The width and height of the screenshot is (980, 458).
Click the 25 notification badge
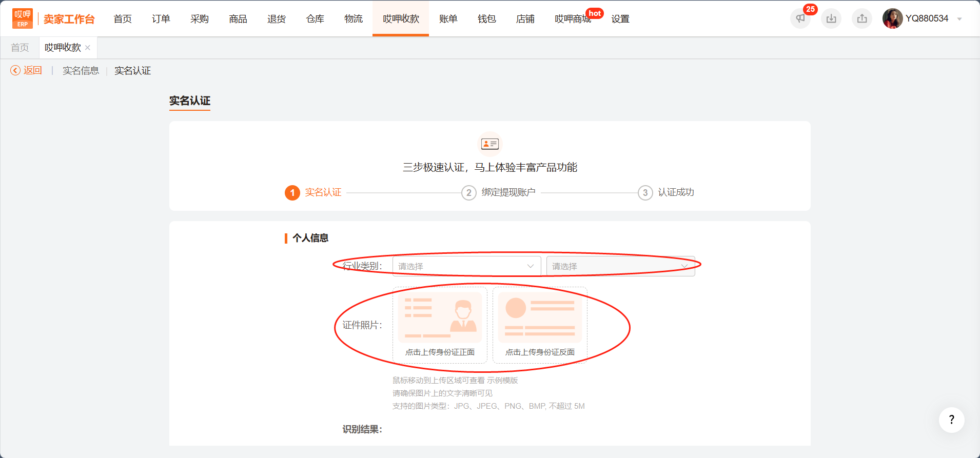click(x=811, y=9)
